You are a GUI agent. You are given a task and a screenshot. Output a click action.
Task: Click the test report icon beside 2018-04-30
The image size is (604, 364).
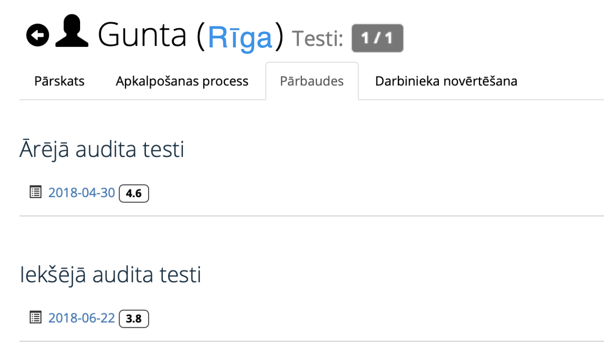point(35,192)
